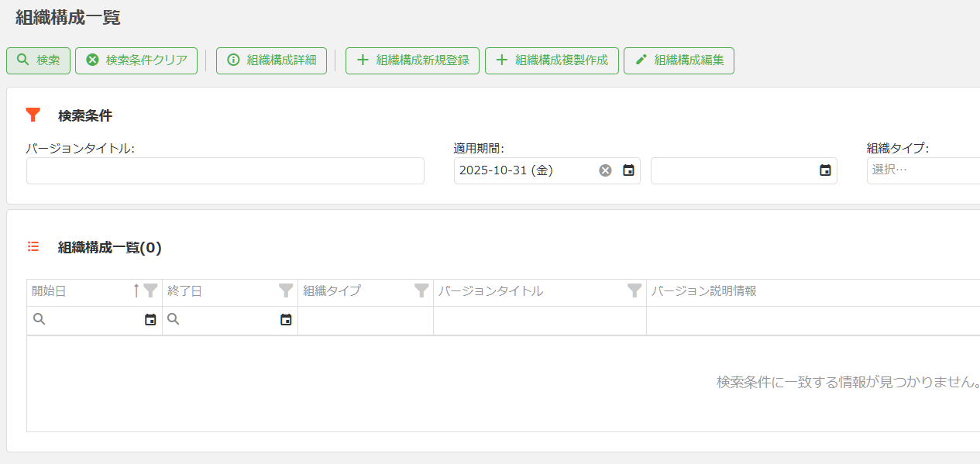
Task: Click the 検索 search button
Action: [38, 60]
